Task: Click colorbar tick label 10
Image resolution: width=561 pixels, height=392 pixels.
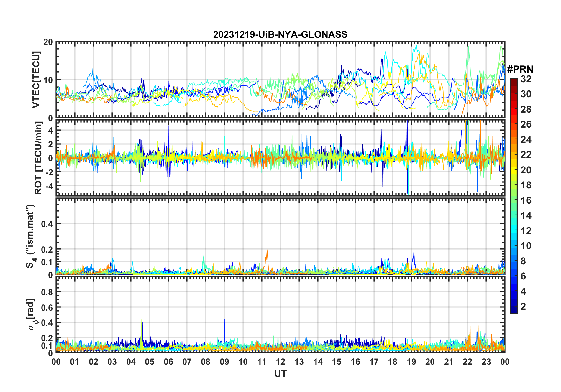Action: click(x=526, y=246)
